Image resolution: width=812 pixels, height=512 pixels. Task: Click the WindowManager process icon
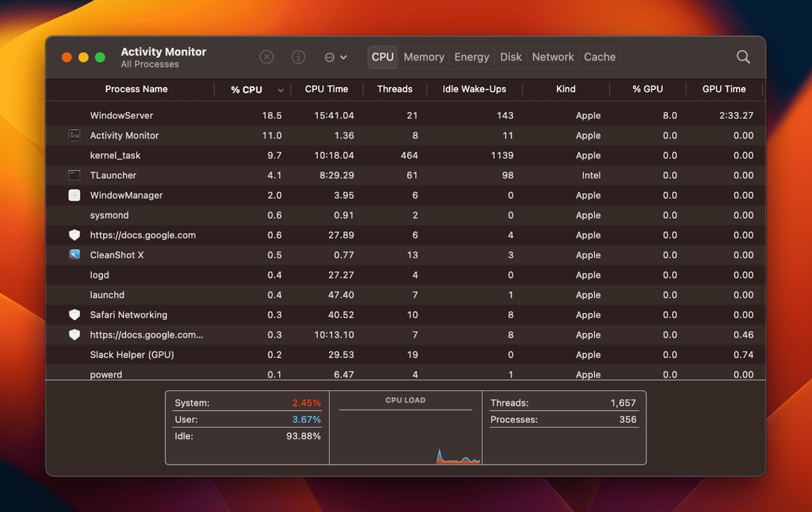[x=74, y=195]
